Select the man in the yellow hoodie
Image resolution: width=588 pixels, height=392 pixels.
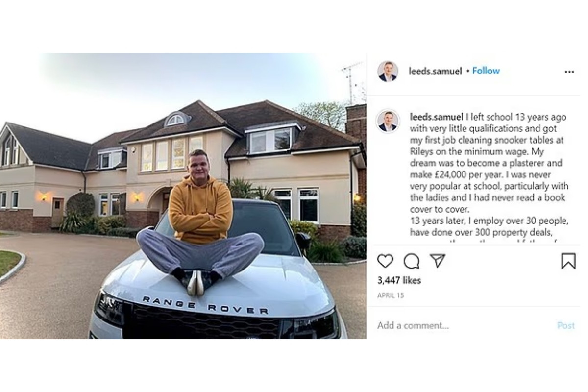tap(200, 223)
